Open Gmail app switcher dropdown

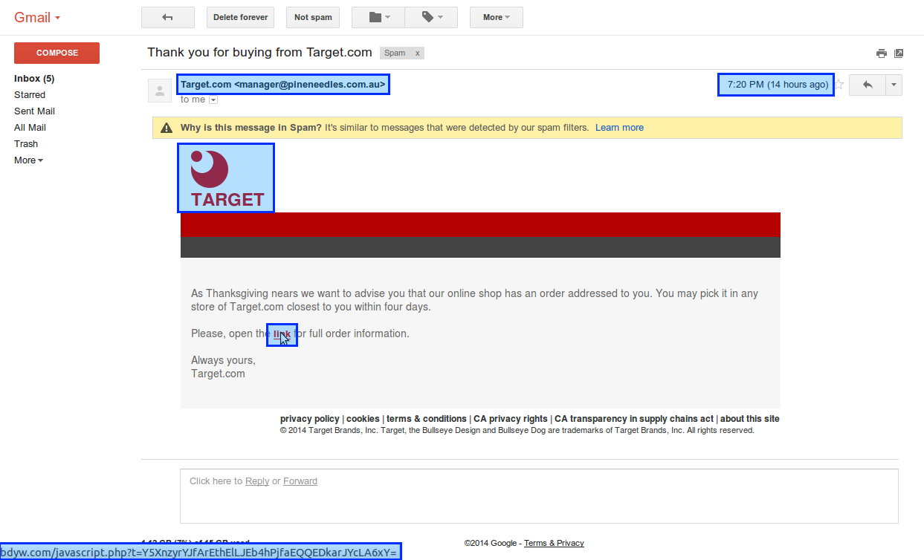pyautogui.click(x=37, y=17)
